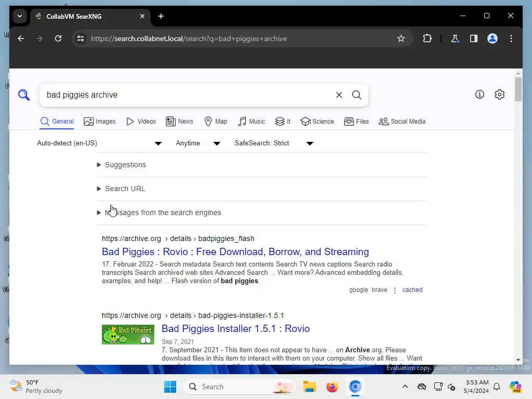The height and width of the screenshot is (399, 532).
Task: Open browser extensions puzzle icon
Action: pyautogui.click(x=427, y=38)
